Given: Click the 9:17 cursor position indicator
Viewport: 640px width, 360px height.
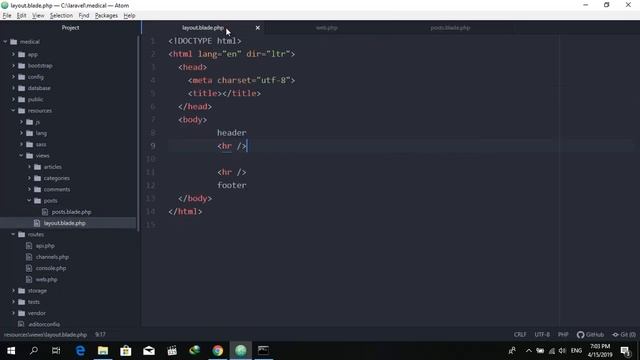Looking at the screenshot, I should click(x=100, y=334).
